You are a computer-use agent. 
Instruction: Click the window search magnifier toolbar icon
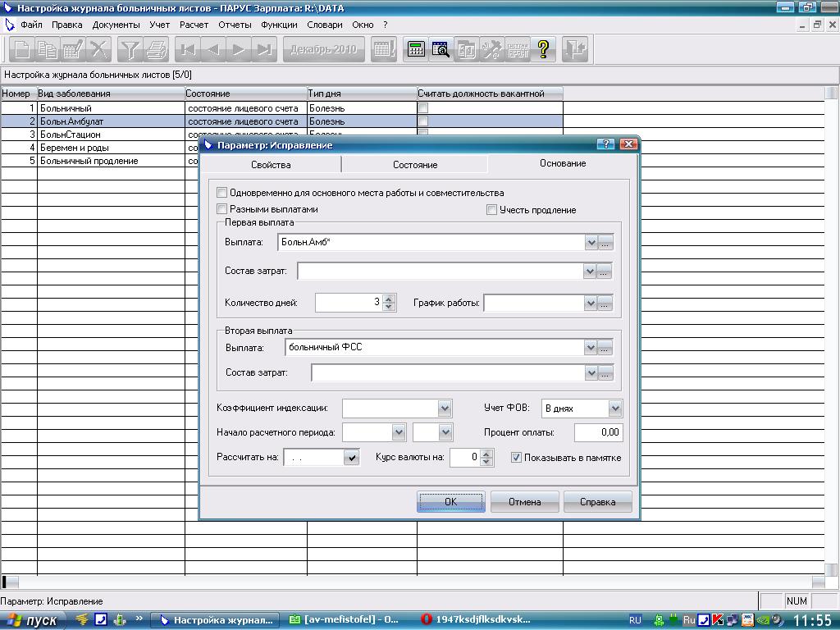pos(441,50)
